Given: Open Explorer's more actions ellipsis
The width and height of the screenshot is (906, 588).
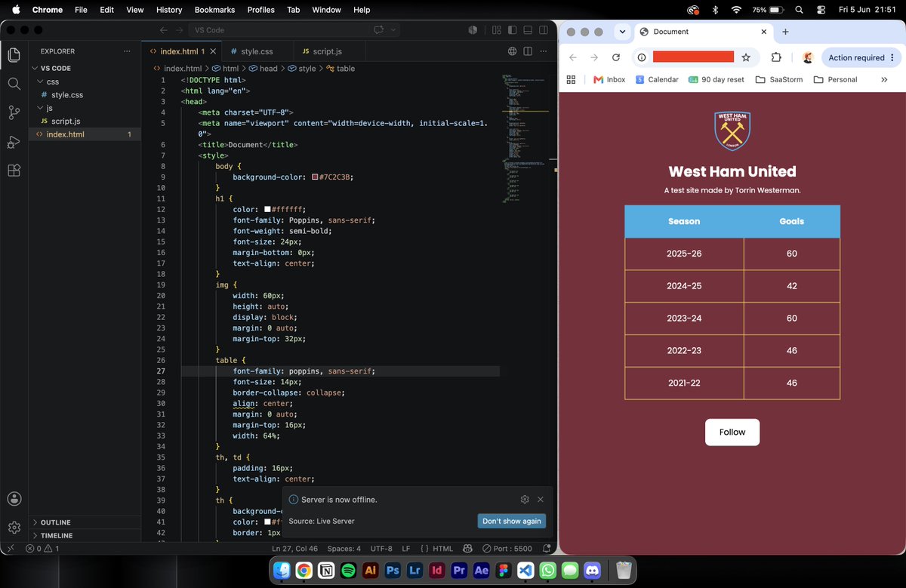Looking at the screenshot, I should click(127, 51).
